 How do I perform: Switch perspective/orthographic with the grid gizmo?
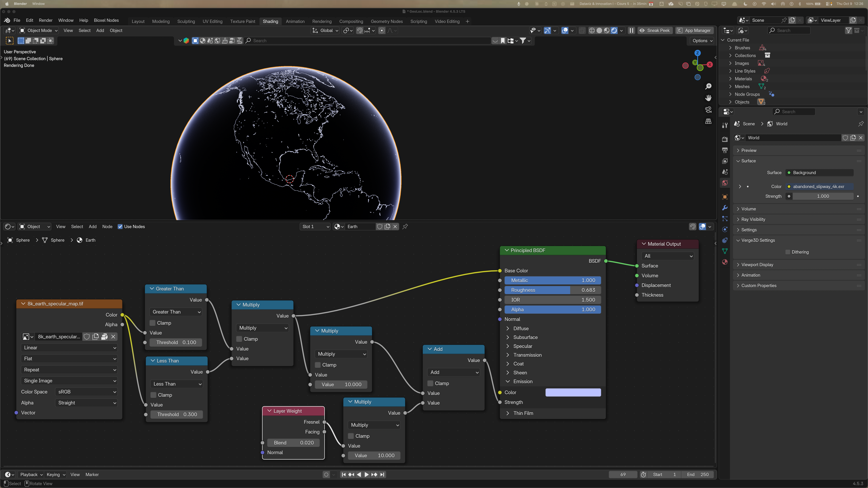pos(708,121)
